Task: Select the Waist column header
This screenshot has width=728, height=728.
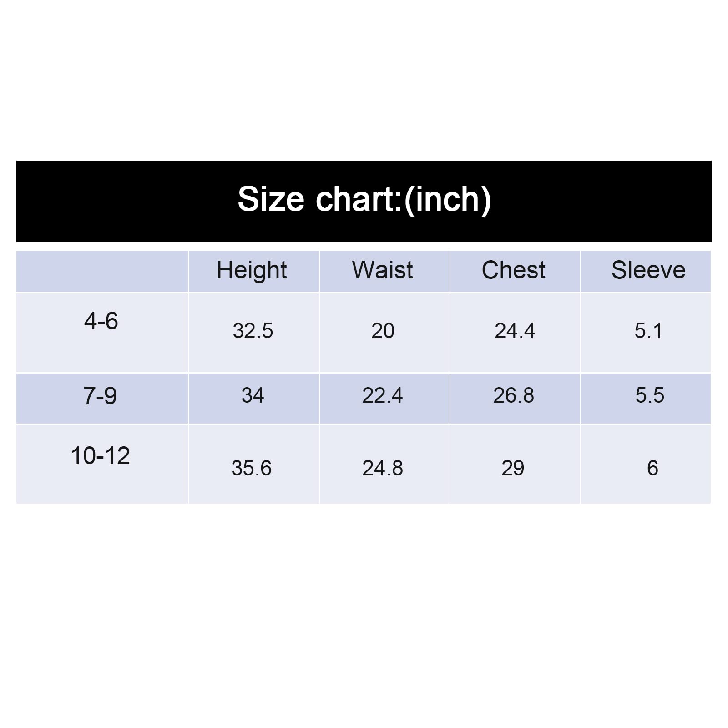Action: pos(383,270)
